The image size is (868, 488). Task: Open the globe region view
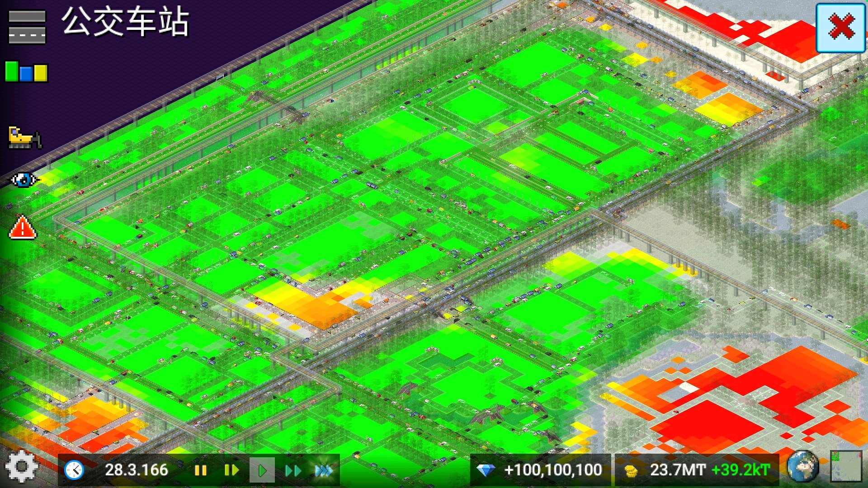pos(803,467)
